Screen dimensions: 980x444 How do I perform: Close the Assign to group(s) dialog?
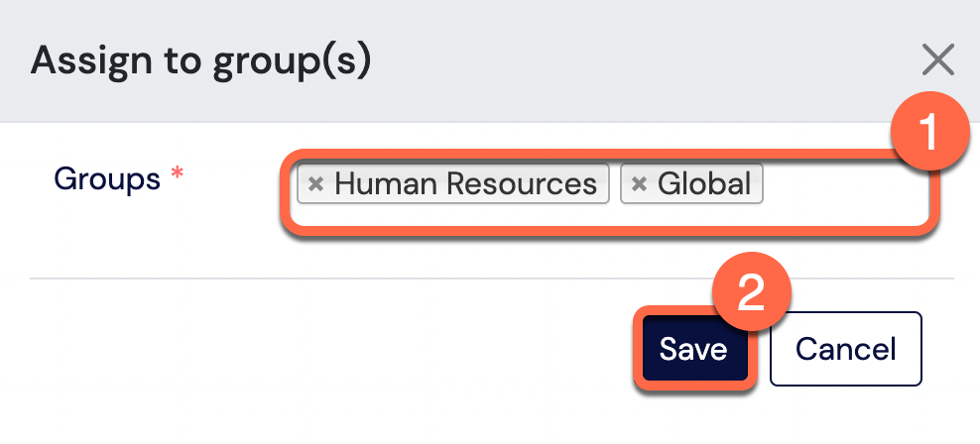938,59
